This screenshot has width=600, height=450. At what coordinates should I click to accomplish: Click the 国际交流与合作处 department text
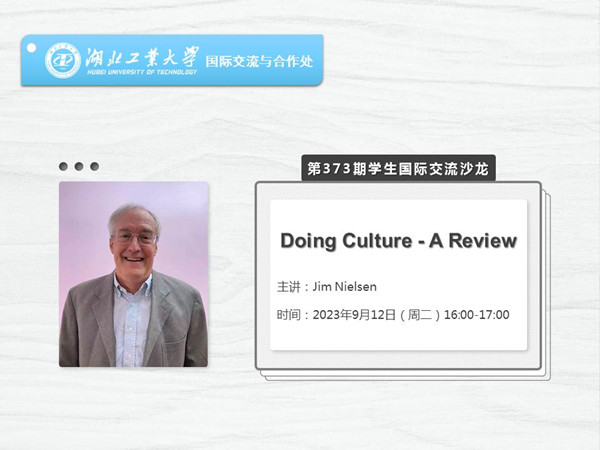pos(259,62)
